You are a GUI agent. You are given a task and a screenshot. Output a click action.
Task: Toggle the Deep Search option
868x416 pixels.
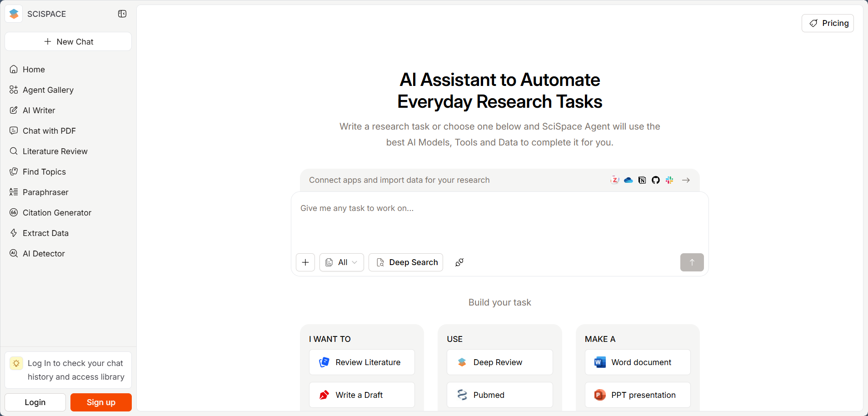pos(406,262)
